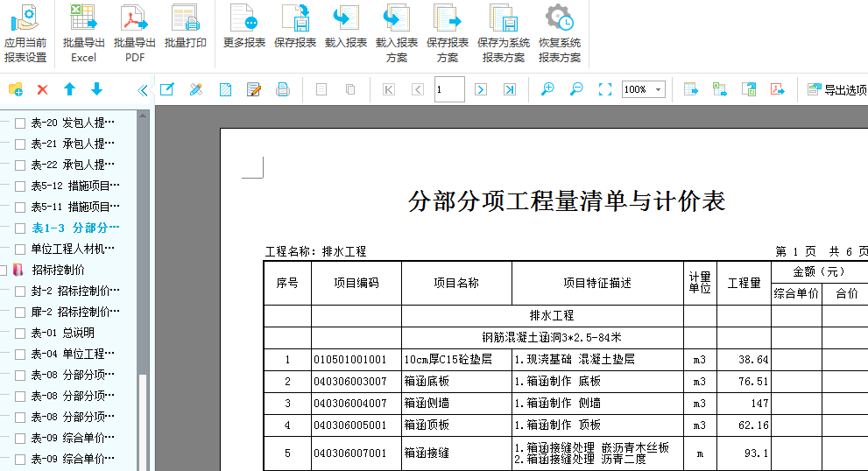Click 箱涵接缝 row name cell
The image size is (868, 471).
[456, 453]
